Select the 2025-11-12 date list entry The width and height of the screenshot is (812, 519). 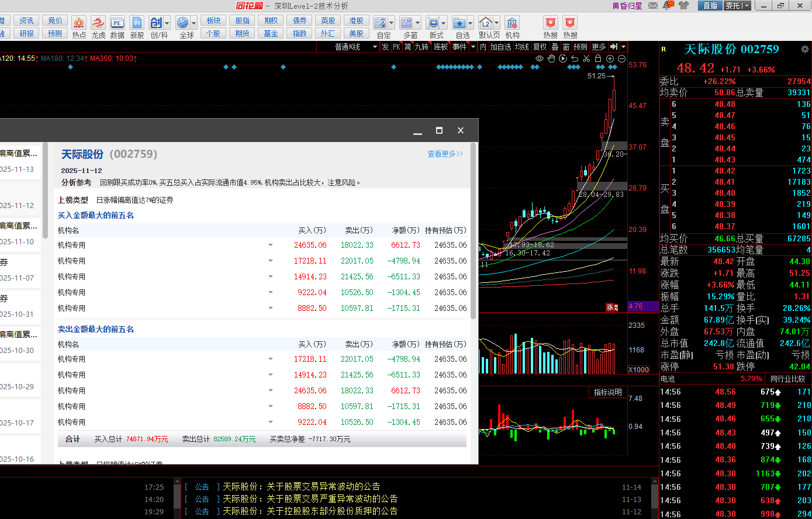click(x=20, y=199)
